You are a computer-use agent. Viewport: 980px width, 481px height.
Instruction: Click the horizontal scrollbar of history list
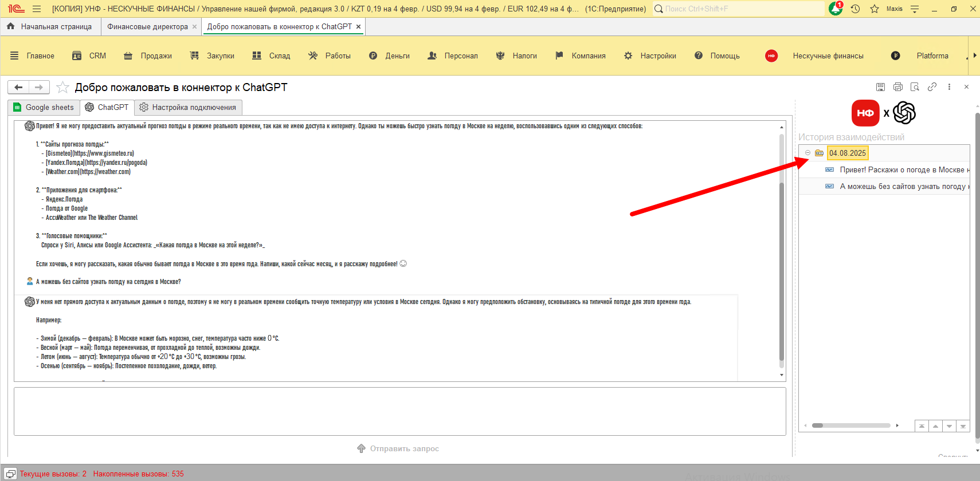(851, 425)
